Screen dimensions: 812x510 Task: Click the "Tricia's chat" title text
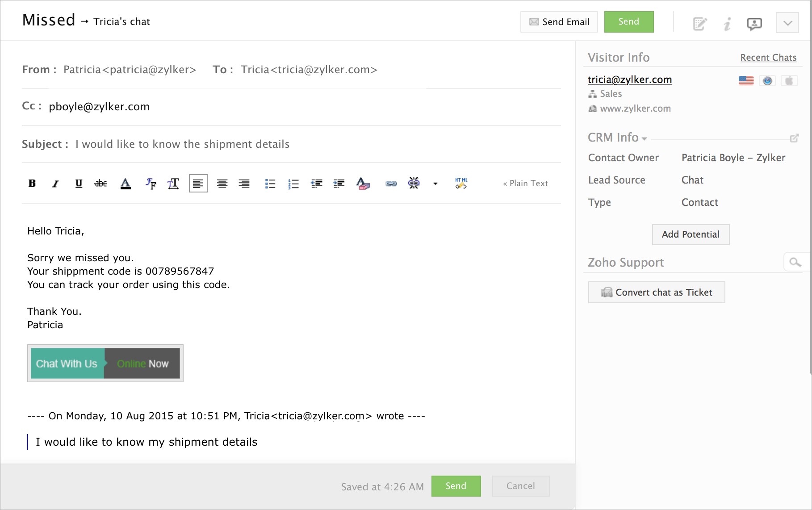point(121,21)
